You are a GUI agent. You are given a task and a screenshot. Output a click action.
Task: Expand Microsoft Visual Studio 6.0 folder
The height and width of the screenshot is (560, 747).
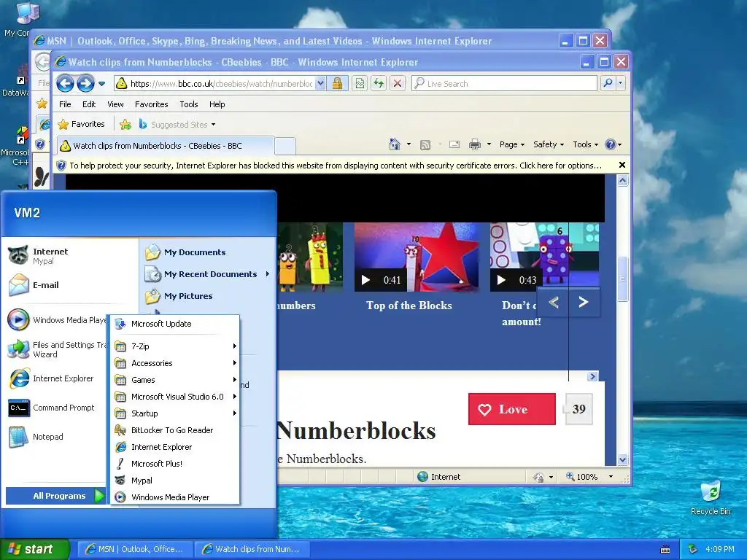174,397
